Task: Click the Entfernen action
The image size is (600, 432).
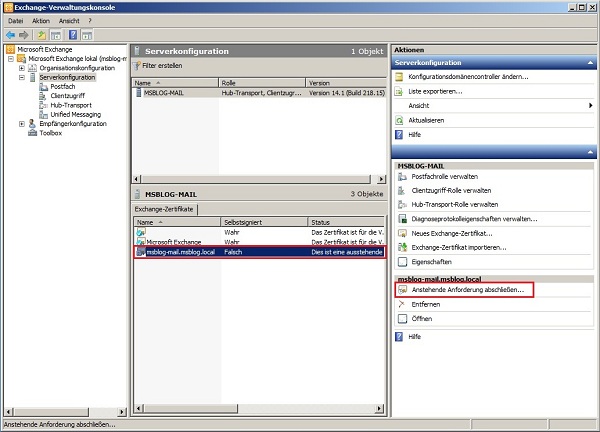Action: tap(426, 305)
